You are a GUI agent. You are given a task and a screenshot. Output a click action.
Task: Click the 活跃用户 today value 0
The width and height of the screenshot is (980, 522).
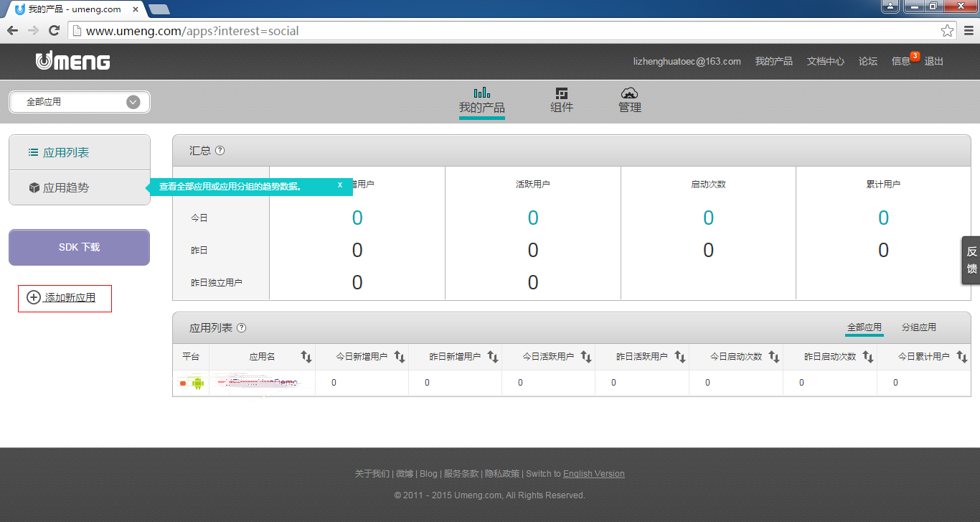[533, 218]
